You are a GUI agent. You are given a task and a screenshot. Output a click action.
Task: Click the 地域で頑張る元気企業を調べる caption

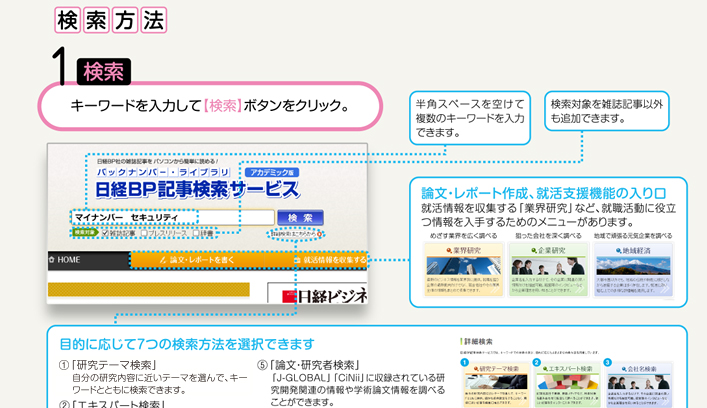pyautogui.click(x=633, y=236)
